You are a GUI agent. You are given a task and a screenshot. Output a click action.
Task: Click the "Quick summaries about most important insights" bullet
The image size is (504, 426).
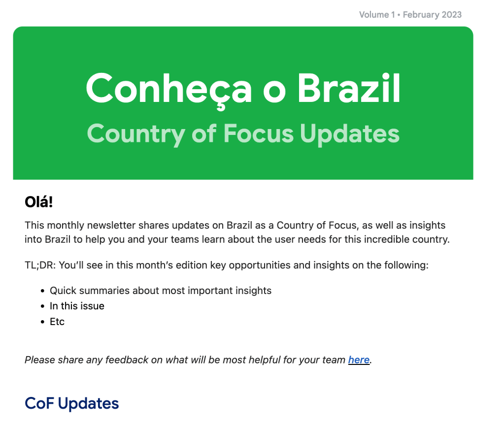click(161, 291)
